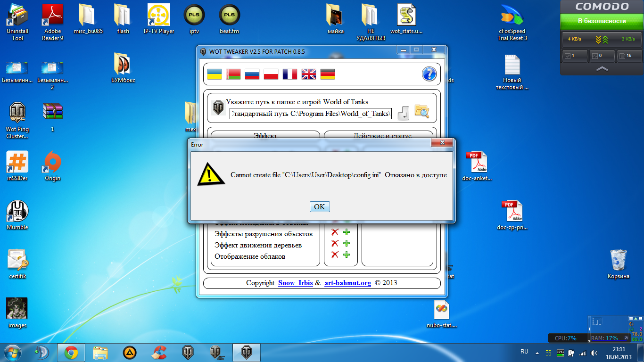Dismiss the error dialog with OK
Screen dimensions: 644x362
point(320,206)
